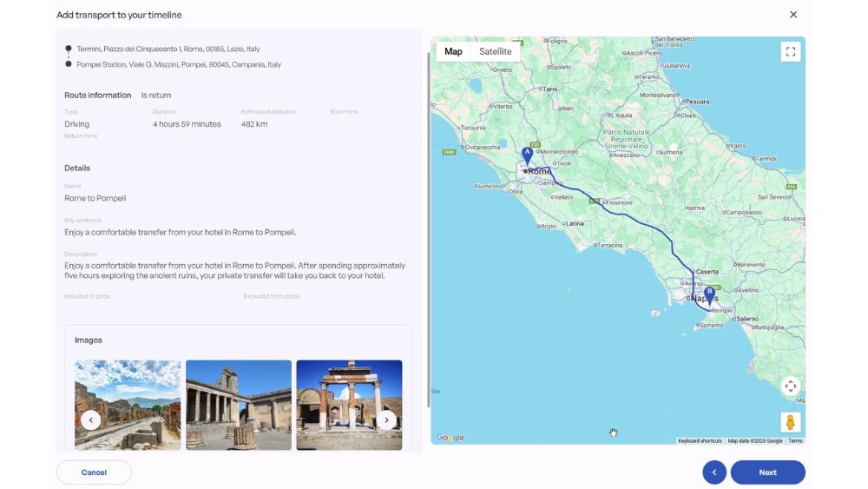Click marker A at Rome
The image size is (868, 489).
(527, 155)
